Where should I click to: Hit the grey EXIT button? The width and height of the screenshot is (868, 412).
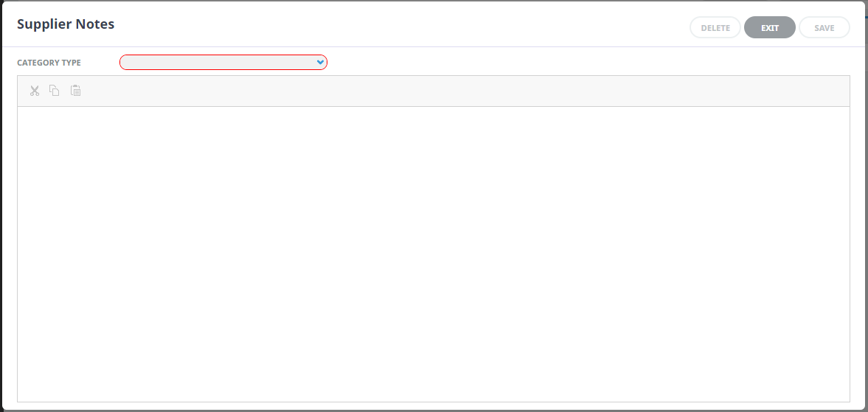(x=769, y=28)
